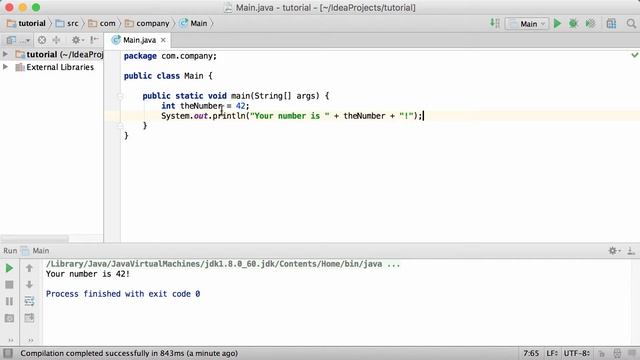The width and height of the screenshot is (640, 360).
Task: Select the Main tab in Run panel
Action: tap(35, 251)
